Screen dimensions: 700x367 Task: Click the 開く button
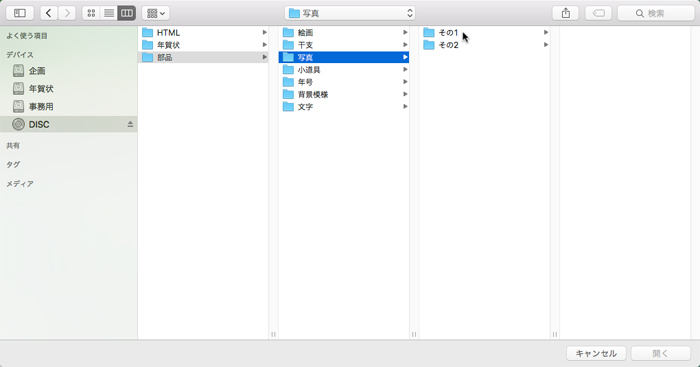coord(661,354)
